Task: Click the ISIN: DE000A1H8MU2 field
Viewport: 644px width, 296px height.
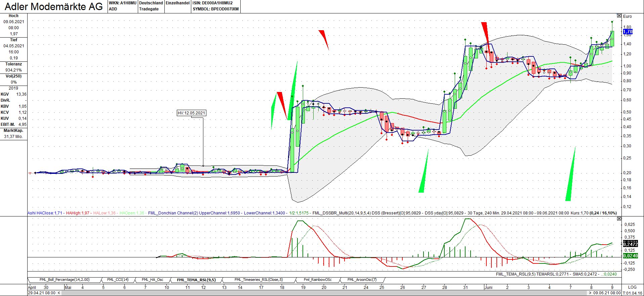Action: 212,3
